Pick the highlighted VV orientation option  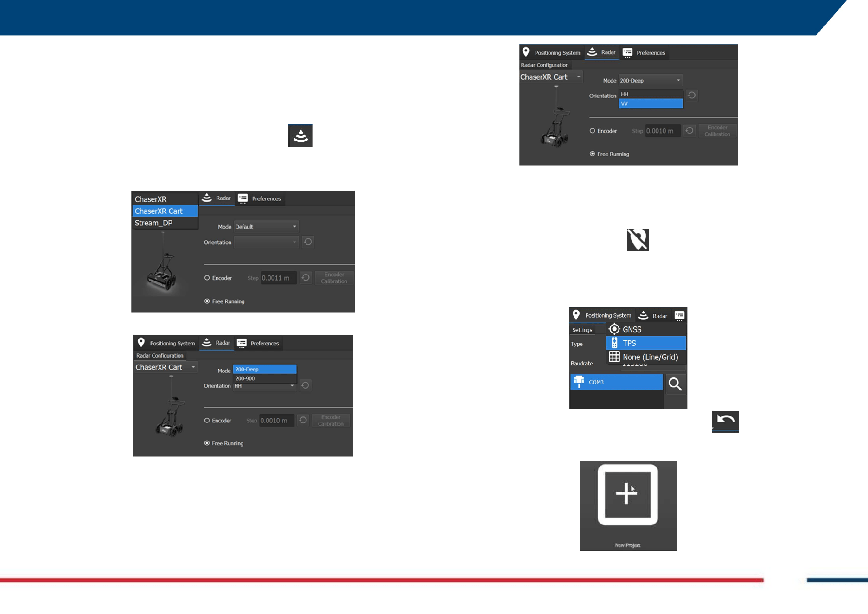pos(651,103)
